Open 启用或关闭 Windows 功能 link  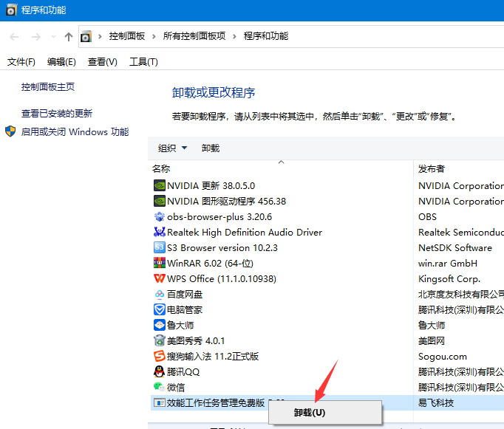tap(75, 131)
